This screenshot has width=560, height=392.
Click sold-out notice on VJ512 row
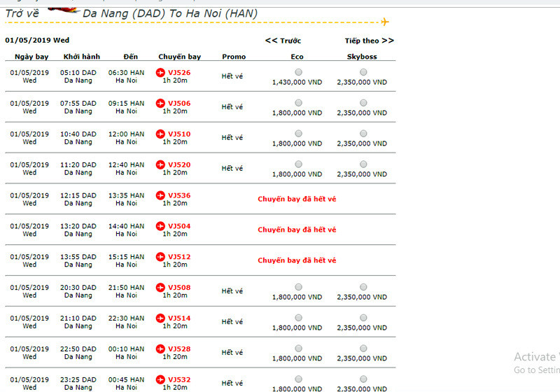click(x=297, y=260)
